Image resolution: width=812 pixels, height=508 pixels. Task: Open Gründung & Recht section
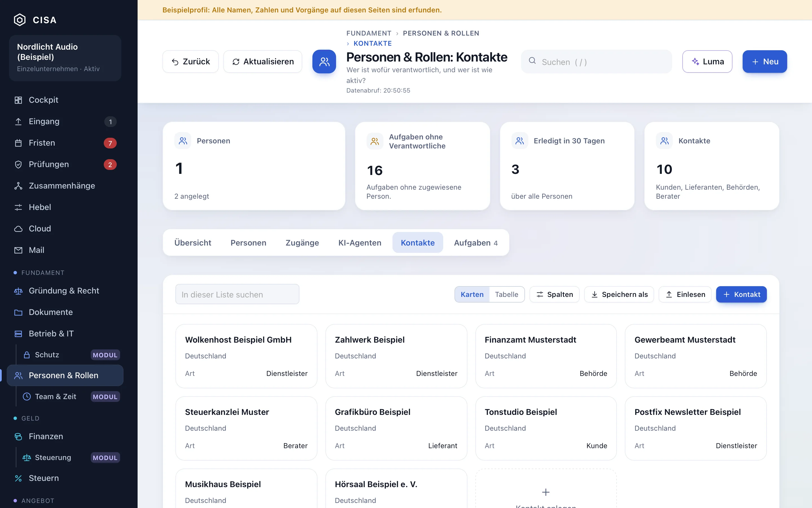[x=65, y=291]
